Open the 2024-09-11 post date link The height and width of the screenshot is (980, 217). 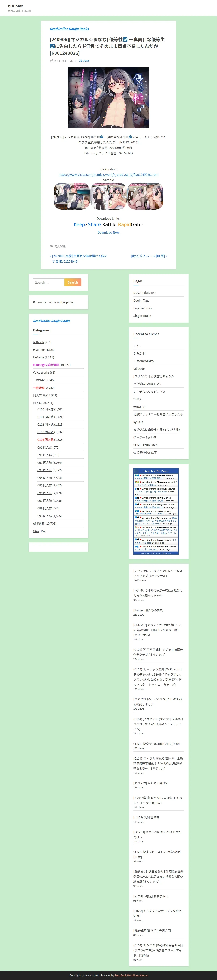[61, 61]
